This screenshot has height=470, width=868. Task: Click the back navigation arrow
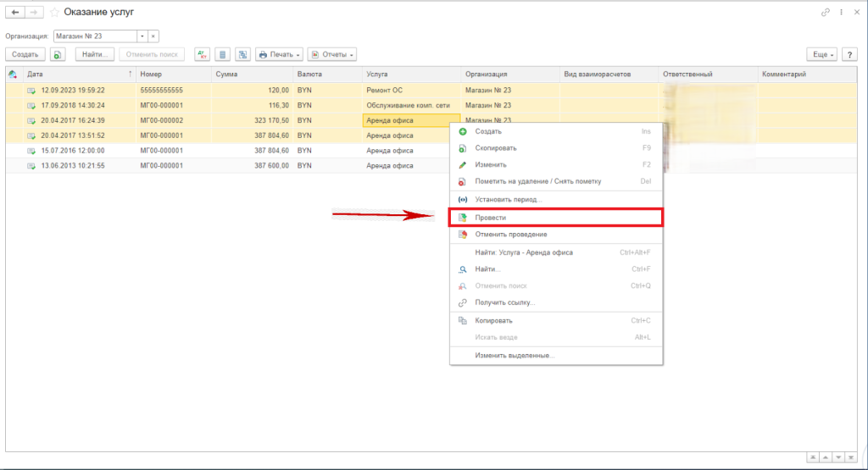click(x=15, y=13)
